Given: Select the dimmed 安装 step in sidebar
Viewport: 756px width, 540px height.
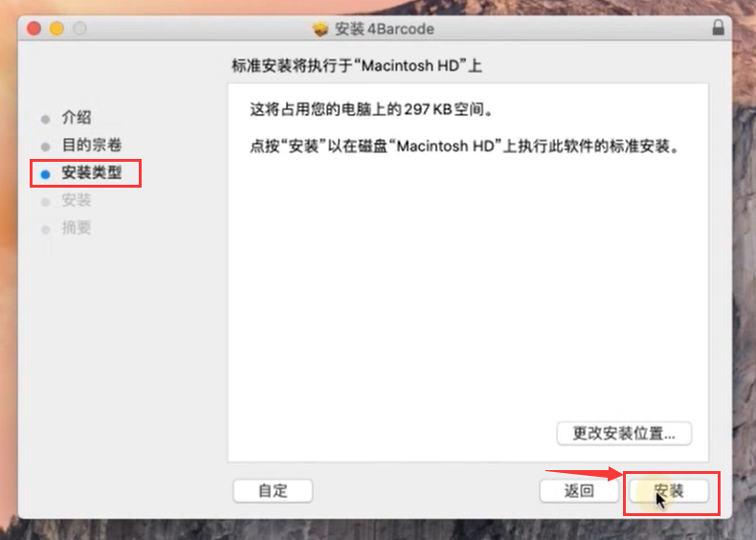Looking at the screenshot, I should (x=77, y=200).
